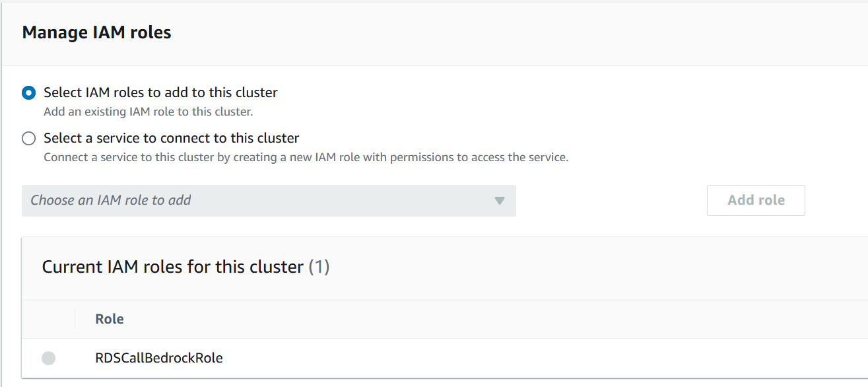Click the 'Current IAM roles for this cluster' heading

tap(172, 267)
